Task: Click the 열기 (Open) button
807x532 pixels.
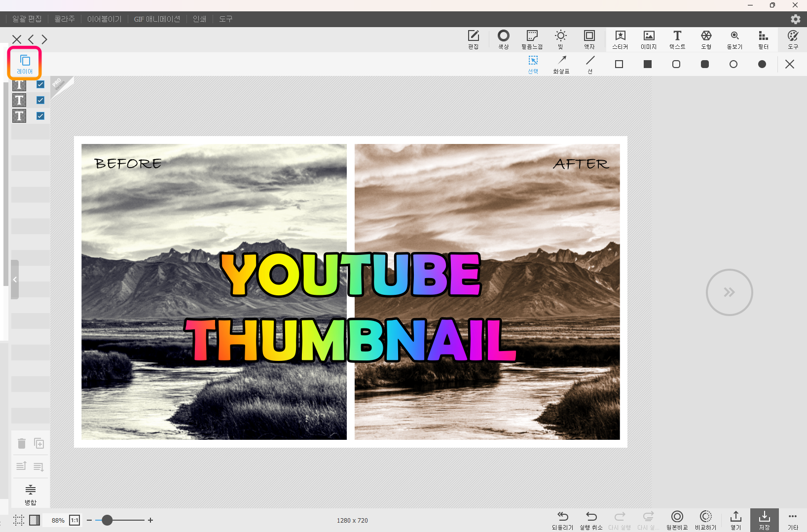Action: coord(735,520)
